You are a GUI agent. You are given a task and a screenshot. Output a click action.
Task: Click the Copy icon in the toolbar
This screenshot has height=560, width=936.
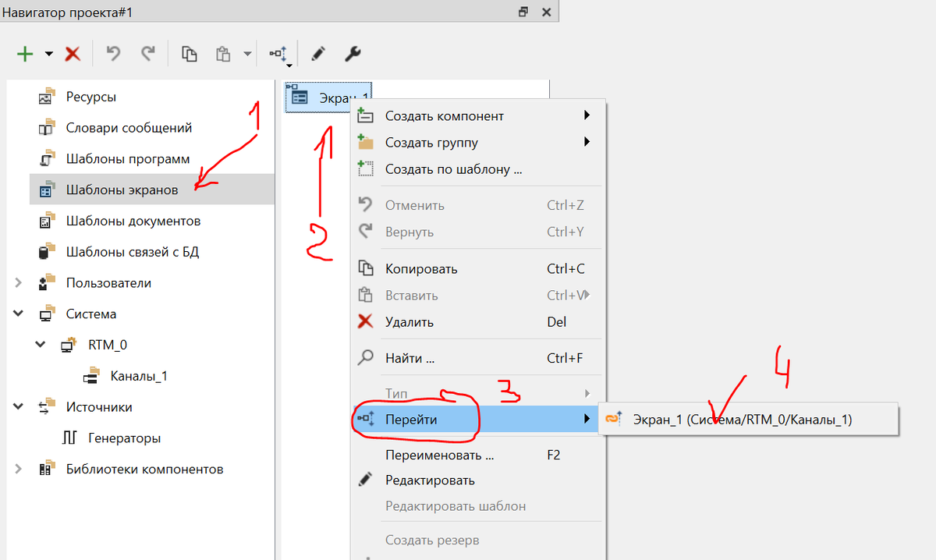[x=189, y=54]
